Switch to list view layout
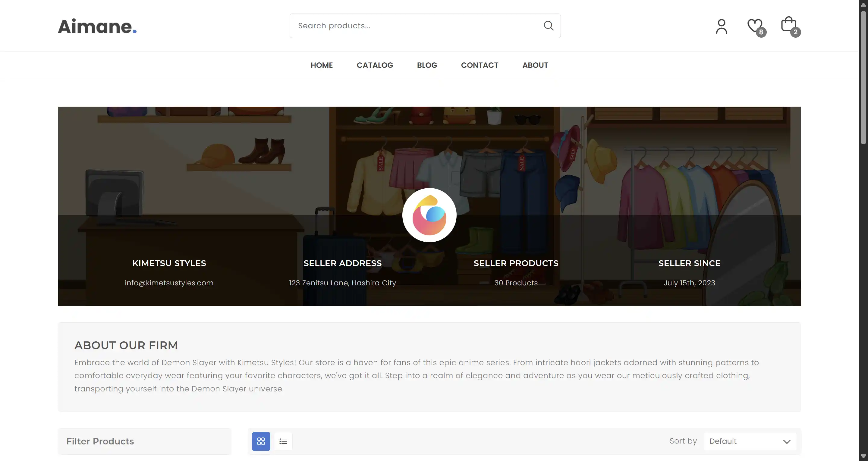Viewport: 868px width, 461px height. click(x=283, y=441)
